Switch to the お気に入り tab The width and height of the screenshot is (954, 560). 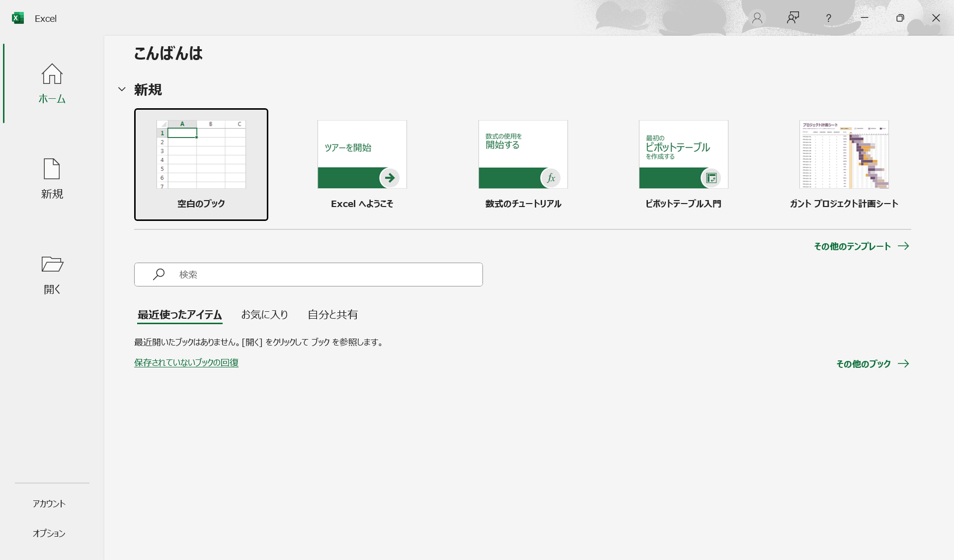(264, 315)
